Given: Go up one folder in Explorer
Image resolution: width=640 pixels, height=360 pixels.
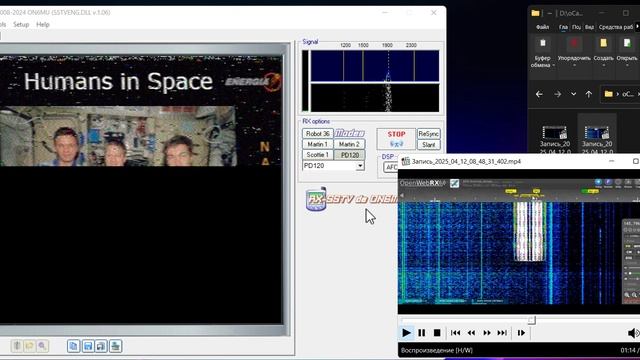Looking at the screenshot, I should point(589,94).
